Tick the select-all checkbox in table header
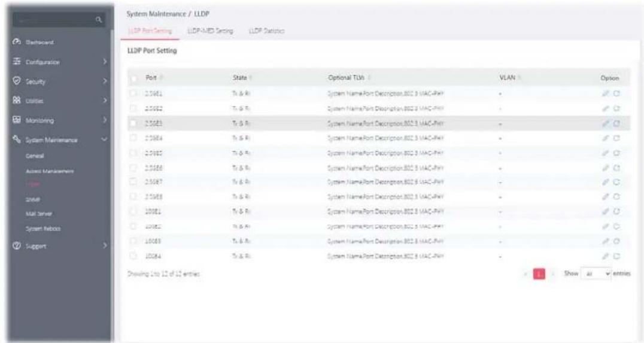644x343 pixels. pos(133,78)
